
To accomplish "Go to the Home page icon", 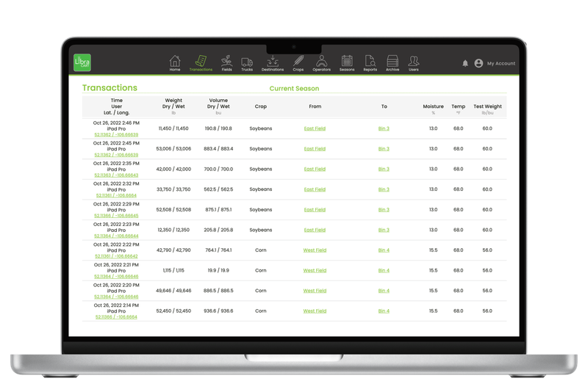I will tap(175, 61).
